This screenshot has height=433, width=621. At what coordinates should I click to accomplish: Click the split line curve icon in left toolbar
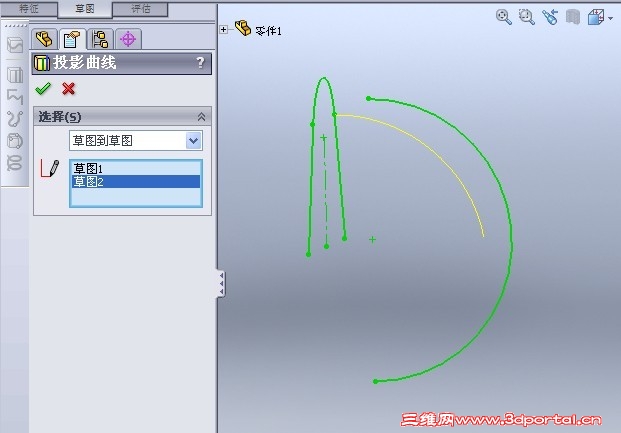pyautogui.click(x=15, y=45)
